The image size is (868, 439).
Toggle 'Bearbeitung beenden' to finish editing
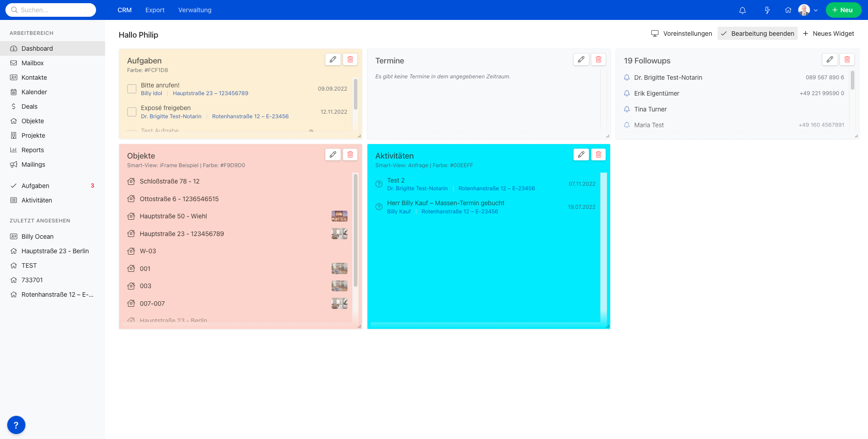[757, 34]
